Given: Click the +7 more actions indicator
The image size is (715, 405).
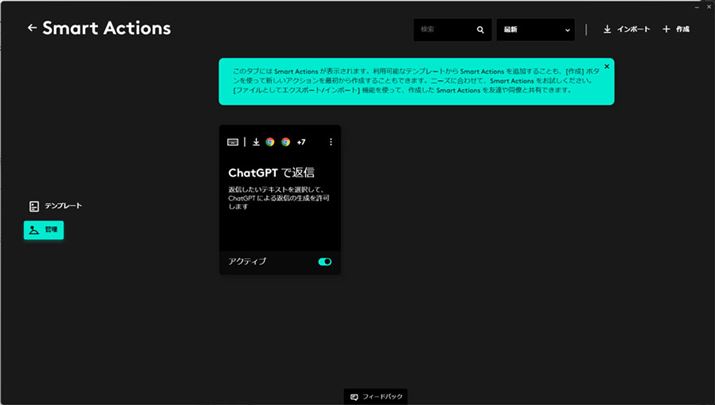Looking at the screenshot, I should (301, 142).
